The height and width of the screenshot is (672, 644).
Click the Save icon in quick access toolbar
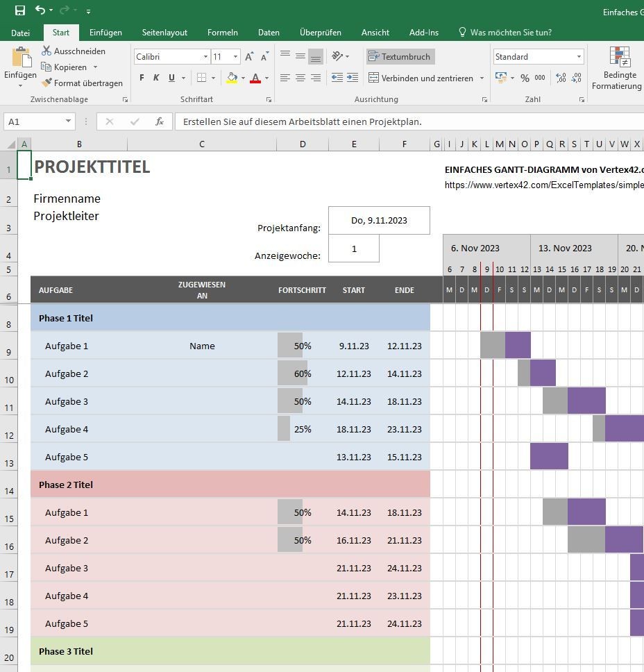pyautogui.click(x=19, y=10)
